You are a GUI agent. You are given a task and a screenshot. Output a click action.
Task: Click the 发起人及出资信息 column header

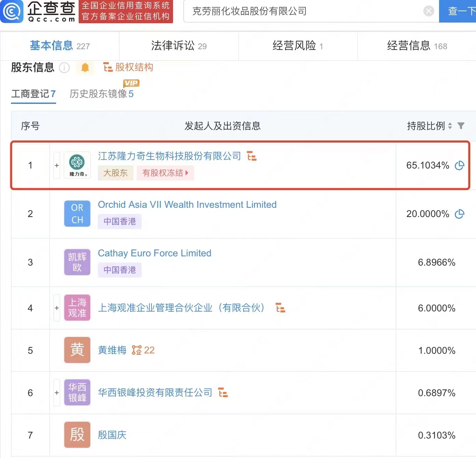click(223, 126)
